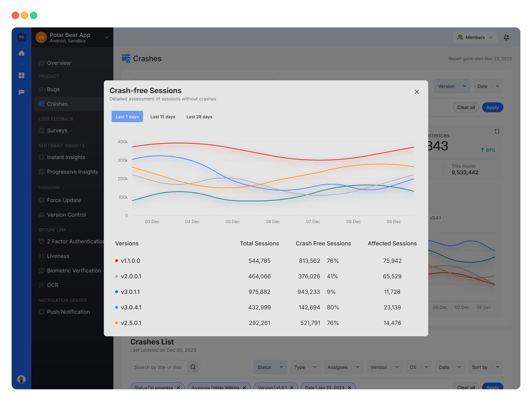Viewport: 532px width, 401px height.
Task: Remove the Date Jan 23, 2023 filter chip
Action: 349,387
